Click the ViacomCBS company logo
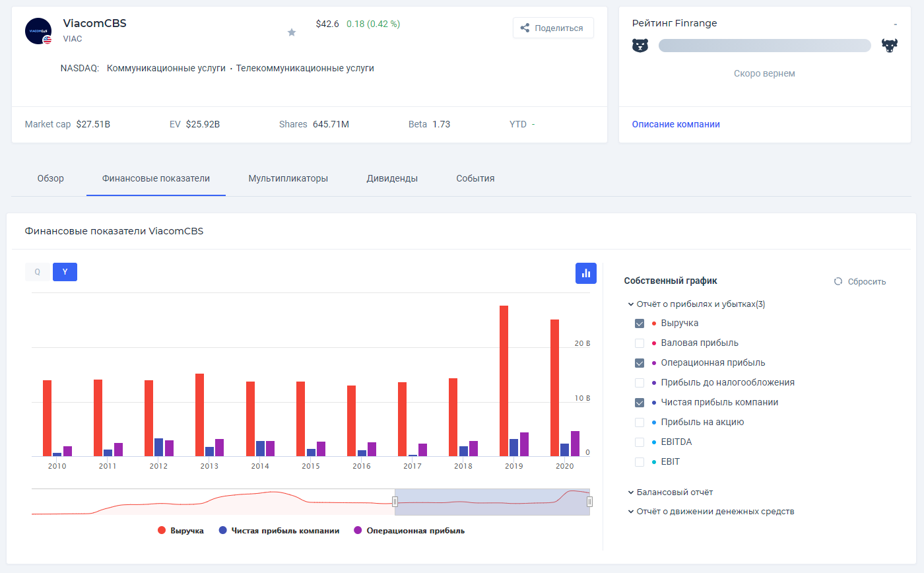The image size is (924, 573). [38, 31]
